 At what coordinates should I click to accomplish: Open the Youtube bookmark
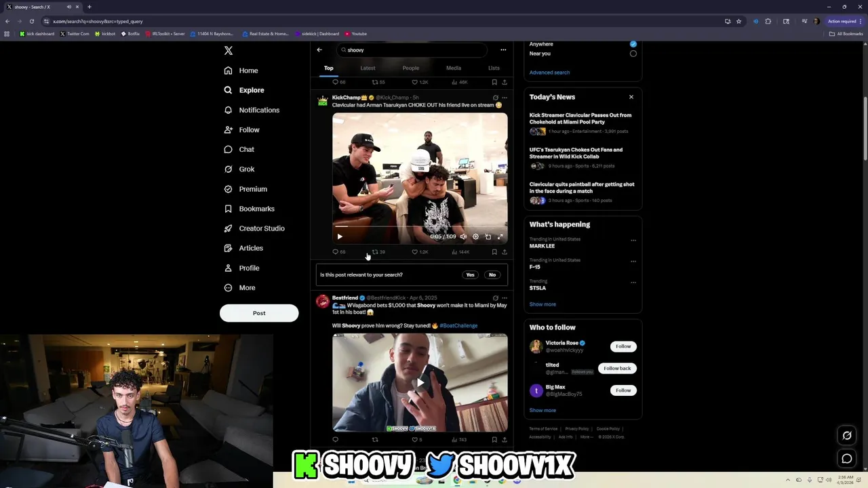356,34
